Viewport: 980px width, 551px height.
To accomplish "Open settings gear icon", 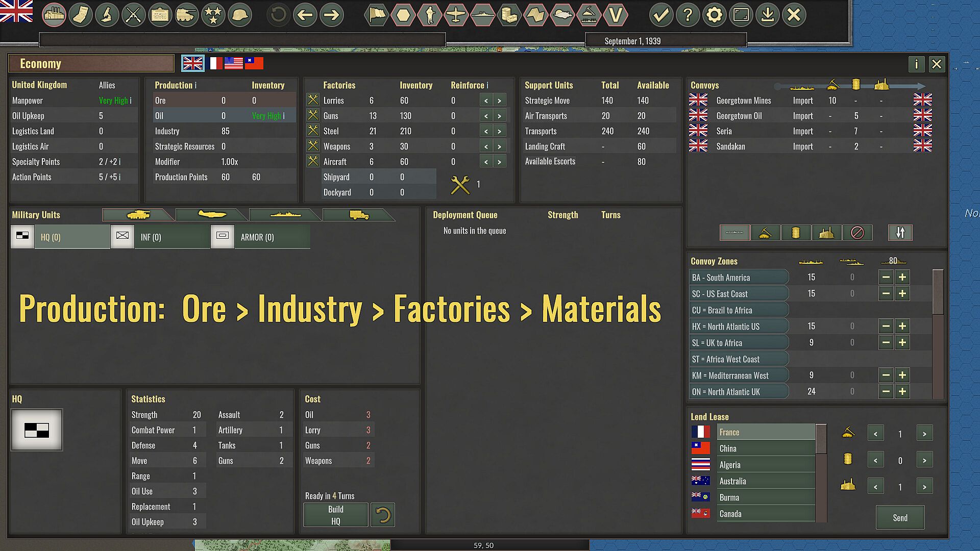I will 714,15.
